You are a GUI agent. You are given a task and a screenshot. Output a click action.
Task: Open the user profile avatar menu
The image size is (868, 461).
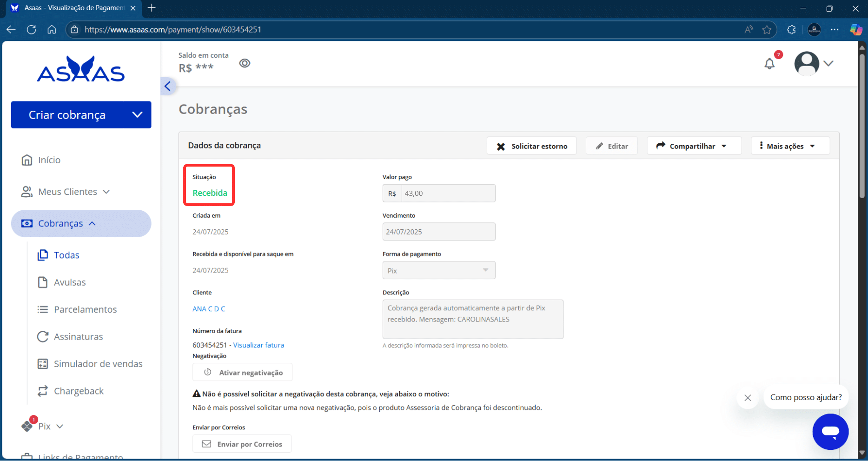[x=813, y=63]
